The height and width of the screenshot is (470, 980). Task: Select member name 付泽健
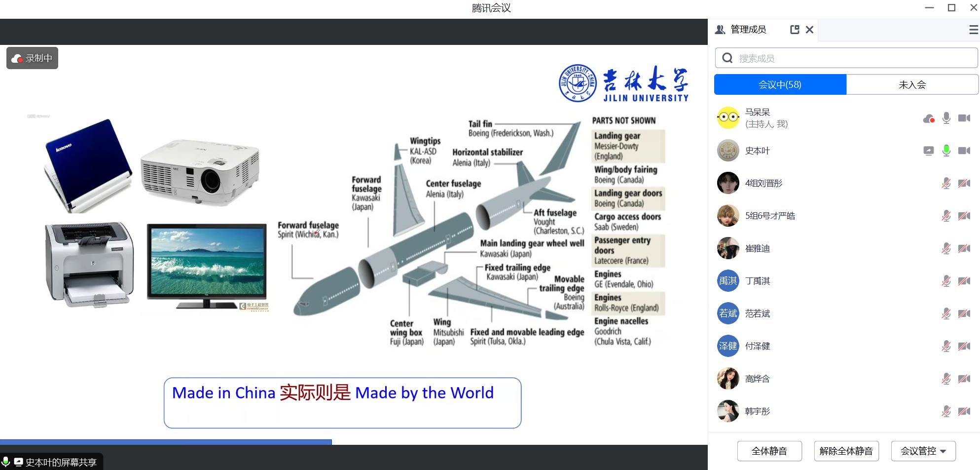758,346
